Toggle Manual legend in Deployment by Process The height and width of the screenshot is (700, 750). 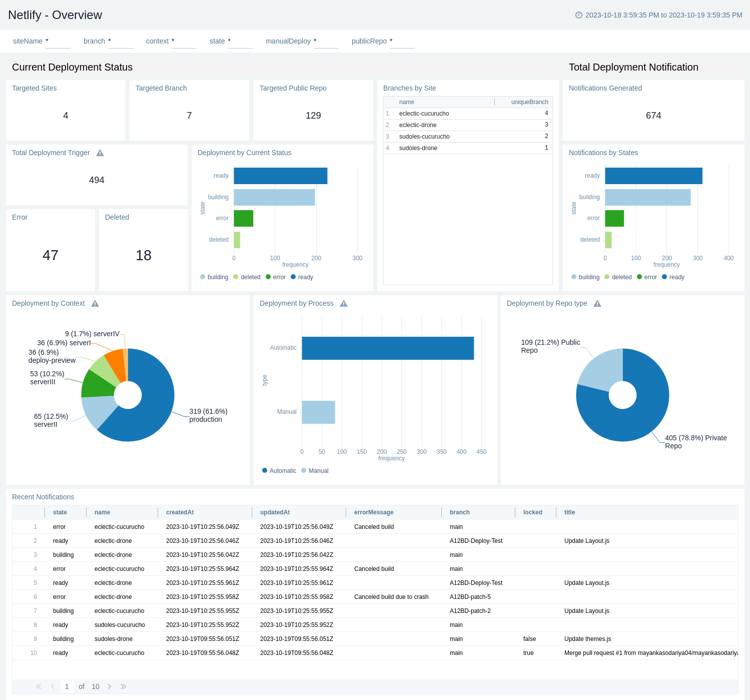(315, 471)
